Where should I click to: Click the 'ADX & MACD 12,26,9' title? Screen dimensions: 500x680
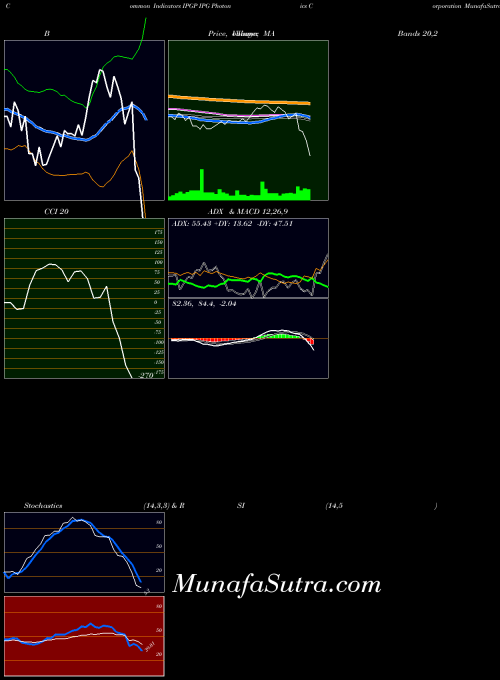(248, 212)
